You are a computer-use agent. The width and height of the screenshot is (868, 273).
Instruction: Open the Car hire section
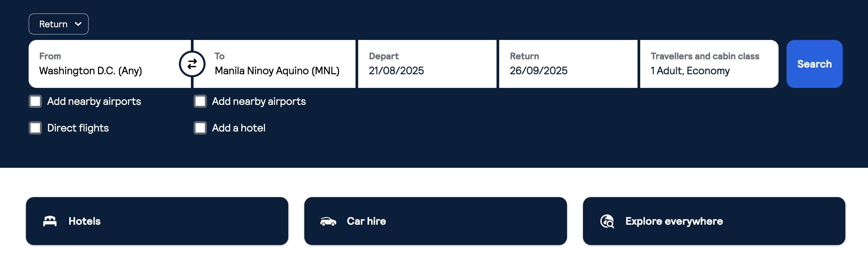435,221
